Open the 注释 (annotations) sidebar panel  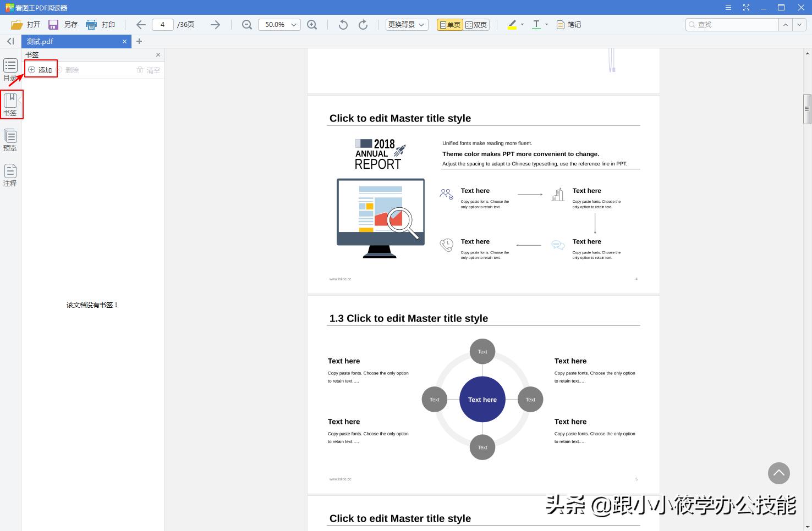pyautogui.click(x=10, y=176)
